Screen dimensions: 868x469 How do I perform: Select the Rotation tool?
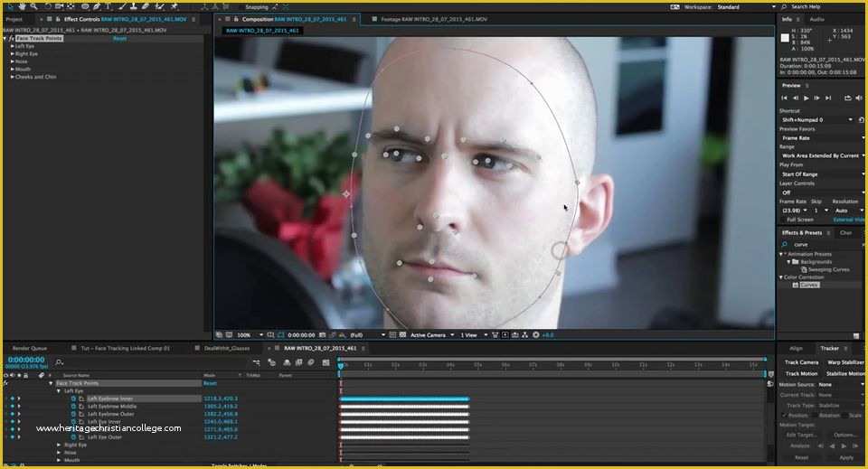tap(48, 6)
